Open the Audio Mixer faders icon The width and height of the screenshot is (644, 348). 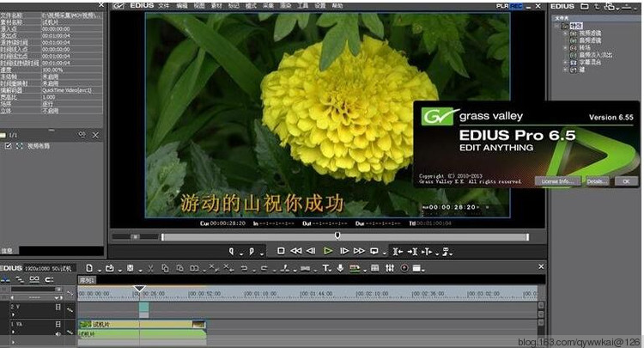click(390, 268)
